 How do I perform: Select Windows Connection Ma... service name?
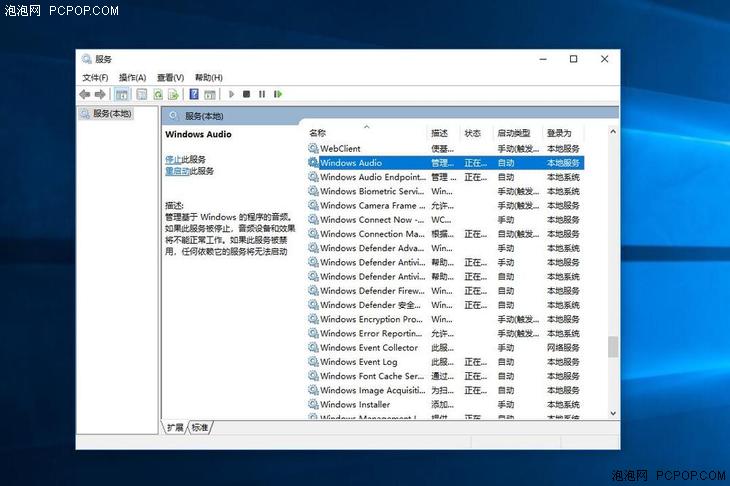click(x=372, y=234)
